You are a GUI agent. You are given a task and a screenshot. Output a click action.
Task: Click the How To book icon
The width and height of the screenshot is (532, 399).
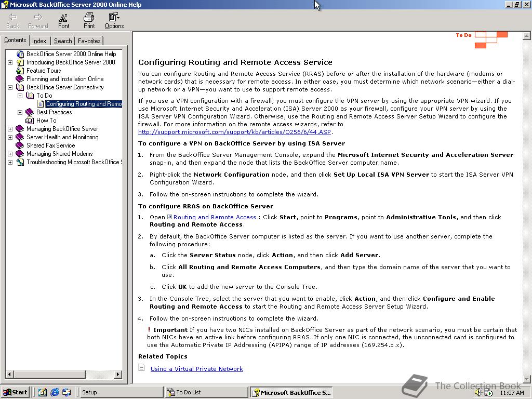pyautogui.click(x=30, y=121)
